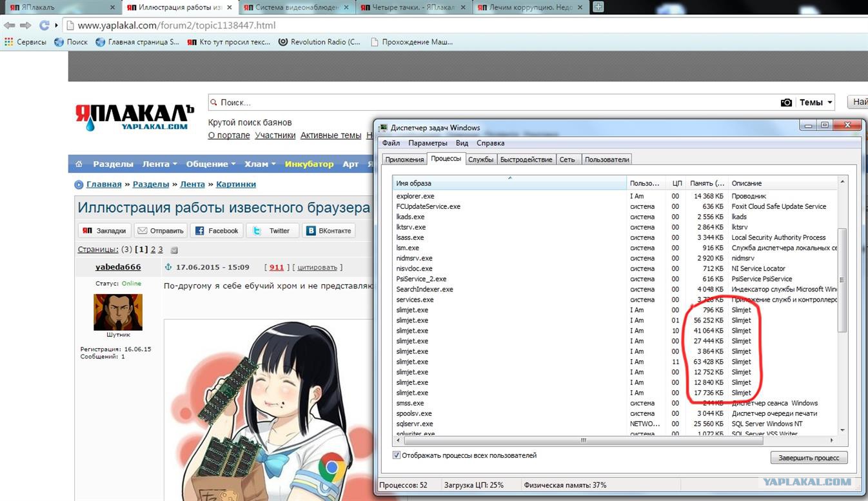Open the Инкубатор section in the navigation bar
The height and width of the screenshot is (501, 868).
(310, 164)
